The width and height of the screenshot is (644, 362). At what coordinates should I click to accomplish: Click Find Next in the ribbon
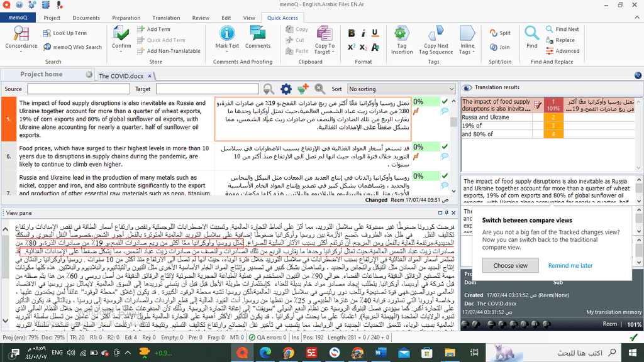point(562,29)
